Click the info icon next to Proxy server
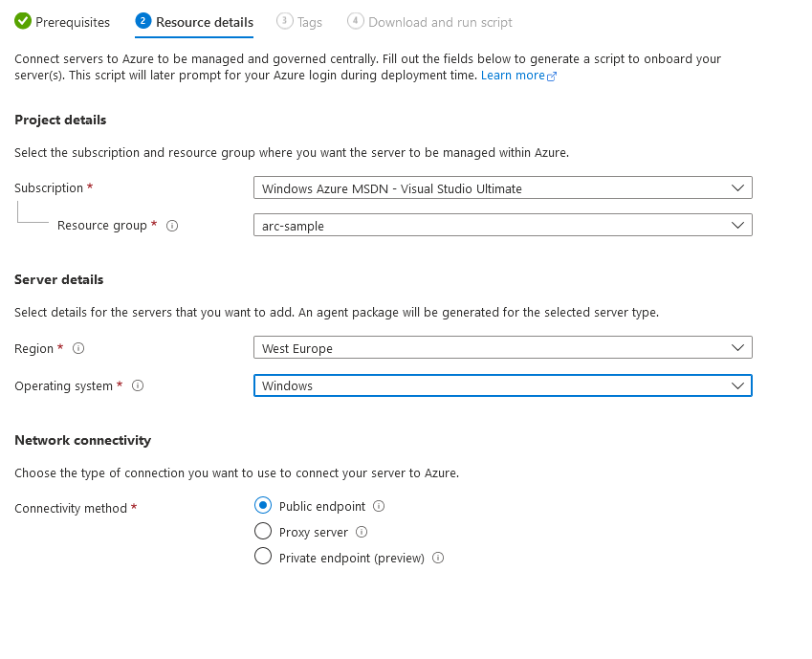Viewport: 812px width, 659px height. [x=362, y=532]
